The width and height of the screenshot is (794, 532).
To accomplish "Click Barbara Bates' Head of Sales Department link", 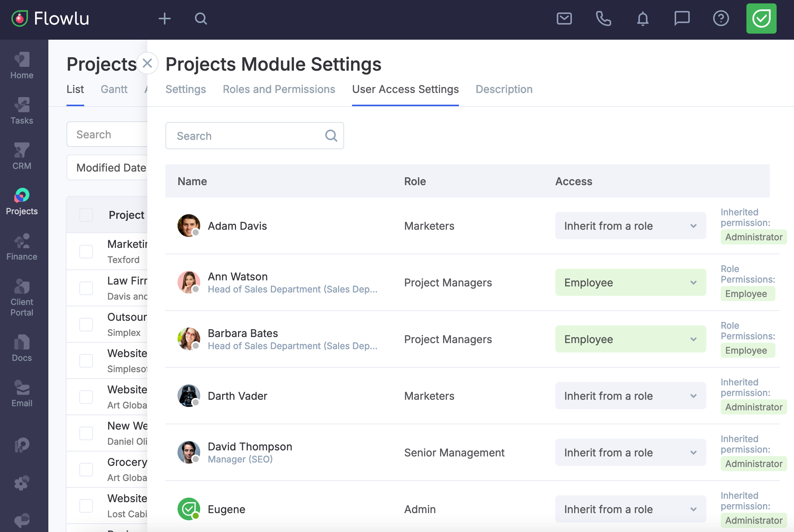I will (x=292, y=346).
